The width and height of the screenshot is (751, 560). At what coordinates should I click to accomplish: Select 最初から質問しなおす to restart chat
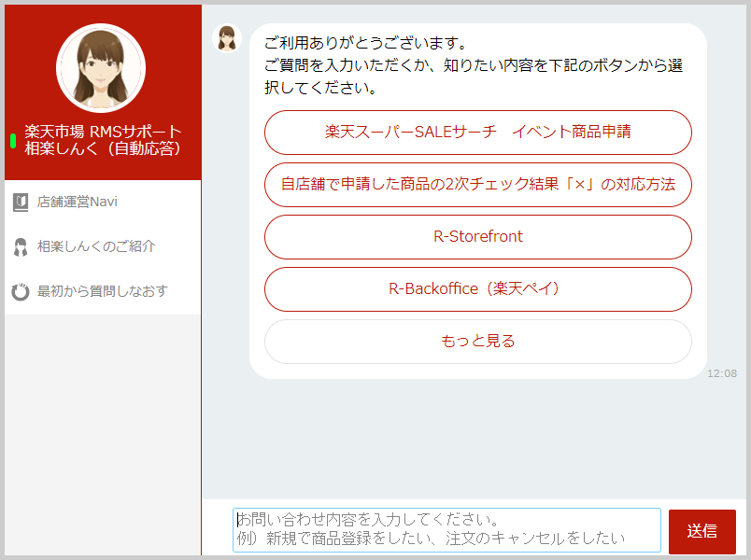[x=103, y=291]
